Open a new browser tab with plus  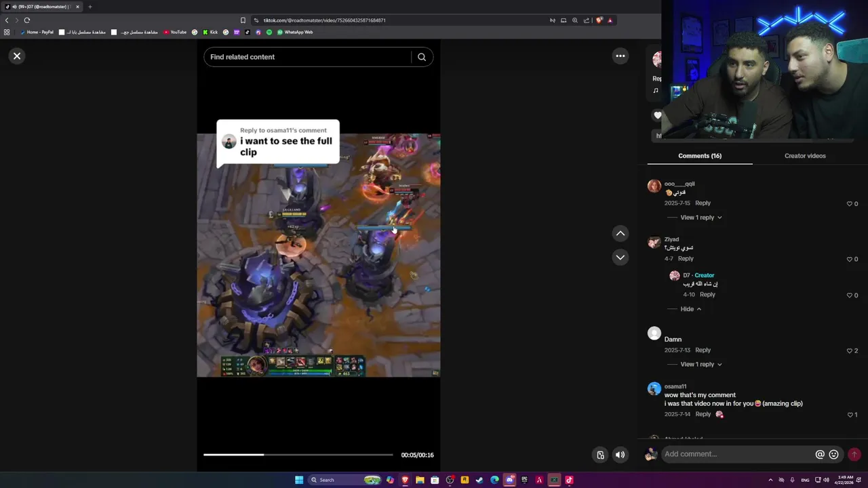[90, 7]
